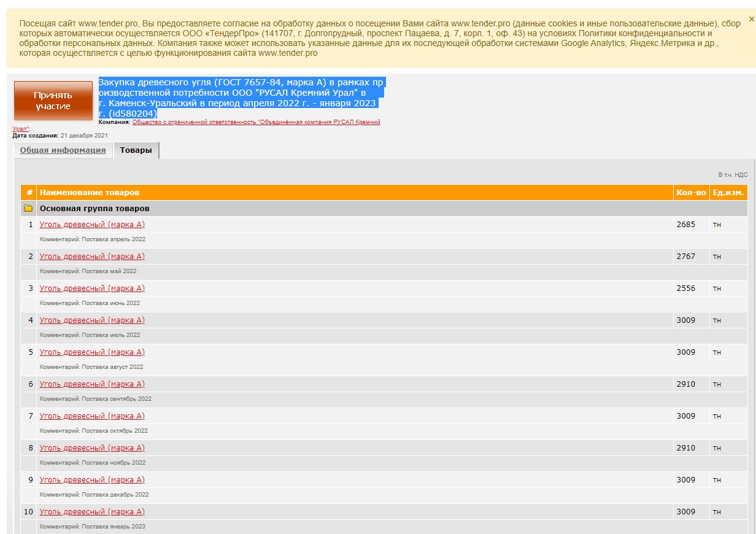Open item 10 Уголь древесный link (январь 2023)
Image resolution: width=756 pixels, height=534 pixels.
point(92,512)
